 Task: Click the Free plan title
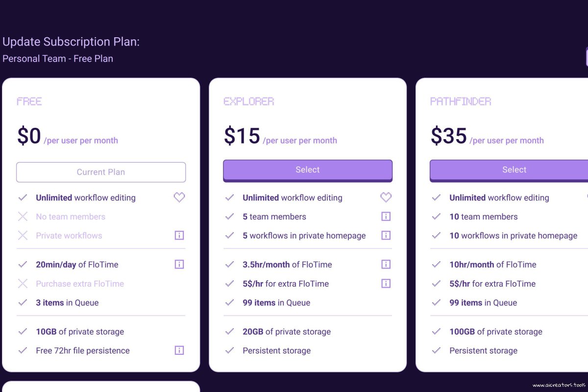(x=29, y=101)
